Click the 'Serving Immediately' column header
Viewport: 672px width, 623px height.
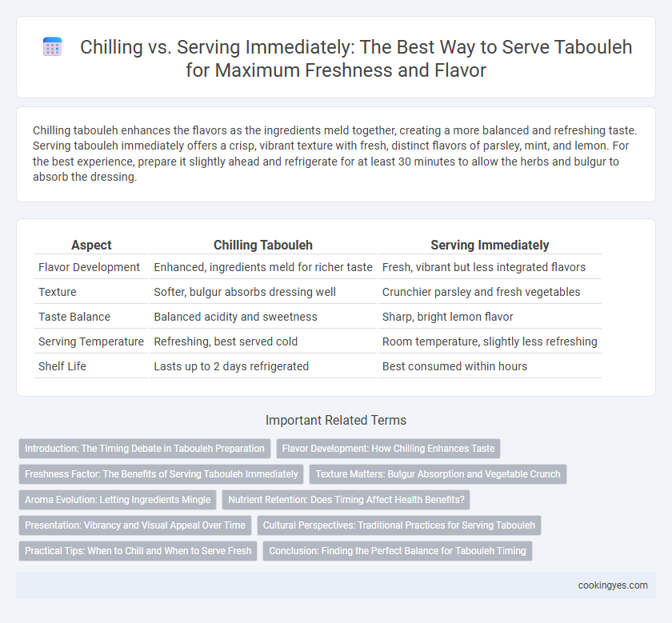(x=490, y=245)
